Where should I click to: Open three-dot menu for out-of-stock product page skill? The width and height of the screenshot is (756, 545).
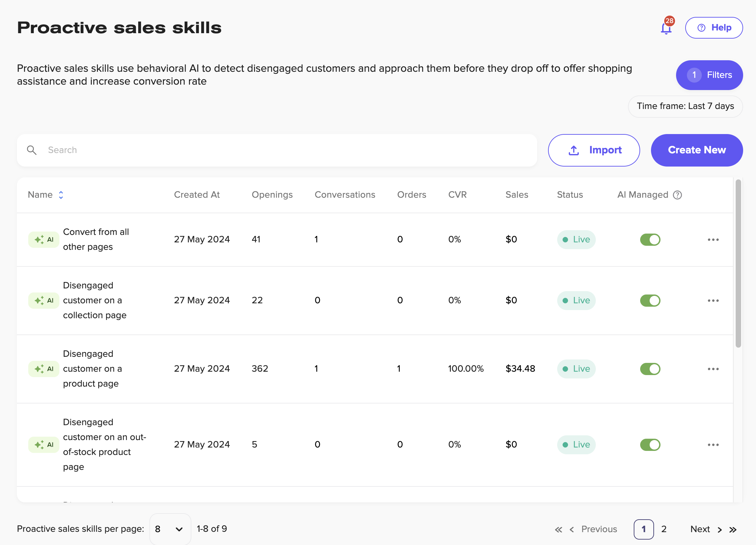click(713, 445)
